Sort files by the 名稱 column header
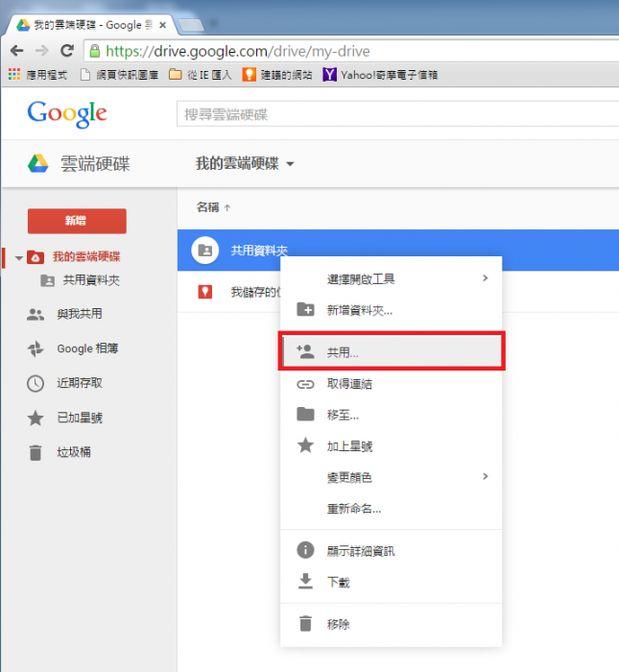This screenshot has height=672, width=619. point(208,206)
